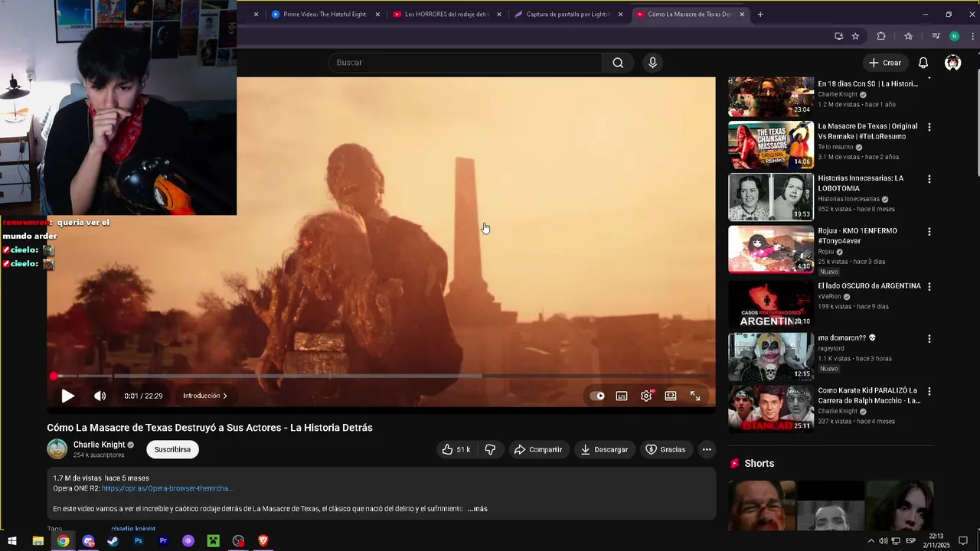980x551 pixels.
Task: Open the Charlie Knight channel avatar
Action: [57, 449]
